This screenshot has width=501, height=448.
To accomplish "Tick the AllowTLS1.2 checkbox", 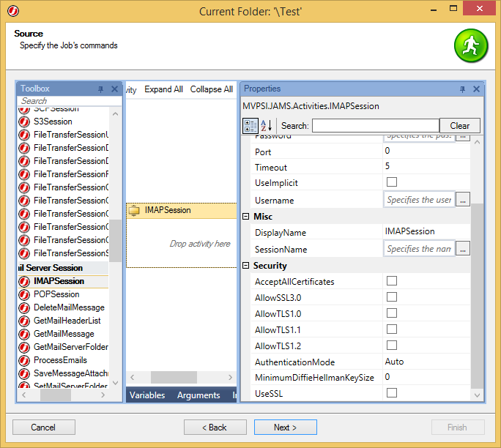I will click(x=392, y=346).
